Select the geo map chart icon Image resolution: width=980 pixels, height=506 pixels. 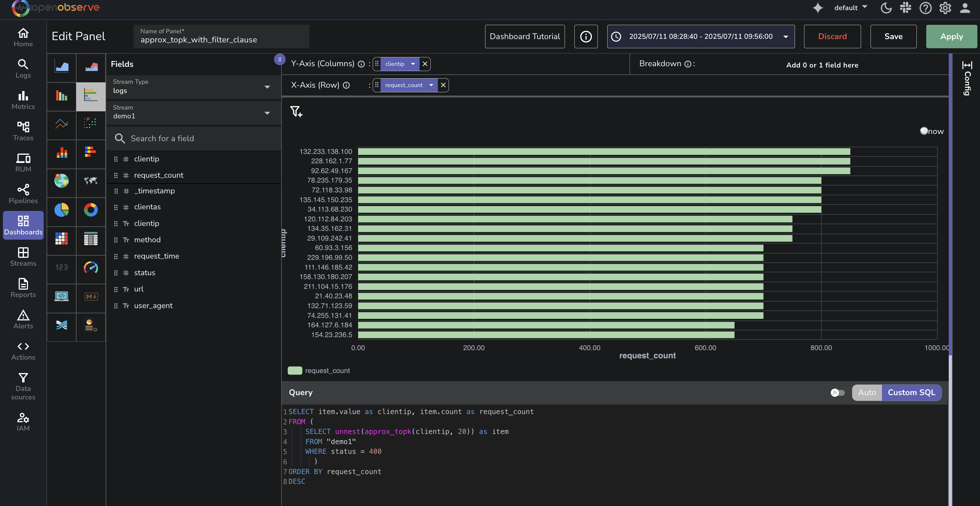[x=61, y=181]
